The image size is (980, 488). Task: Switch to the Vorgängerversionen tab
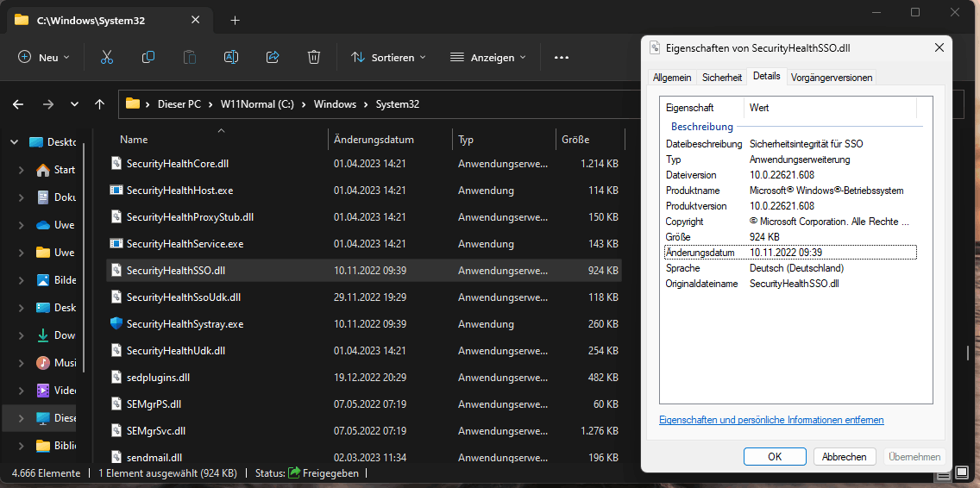point(831,78)
